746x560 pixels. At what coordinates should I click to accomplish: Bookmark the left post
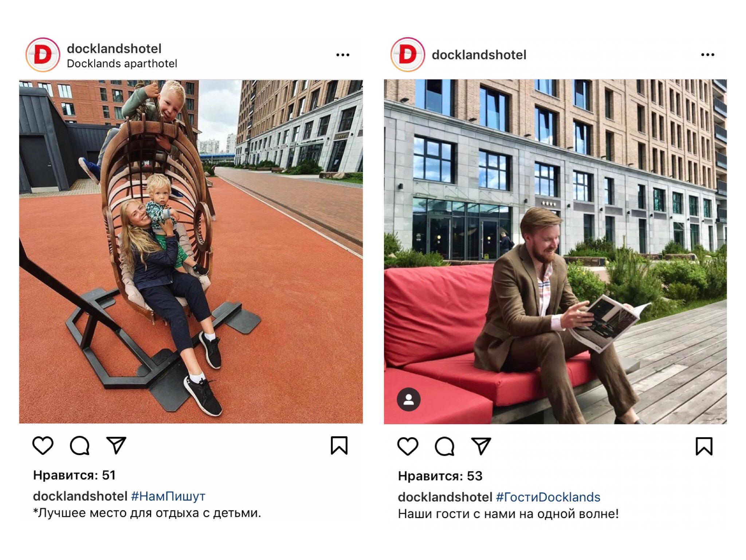pos(339,445)
